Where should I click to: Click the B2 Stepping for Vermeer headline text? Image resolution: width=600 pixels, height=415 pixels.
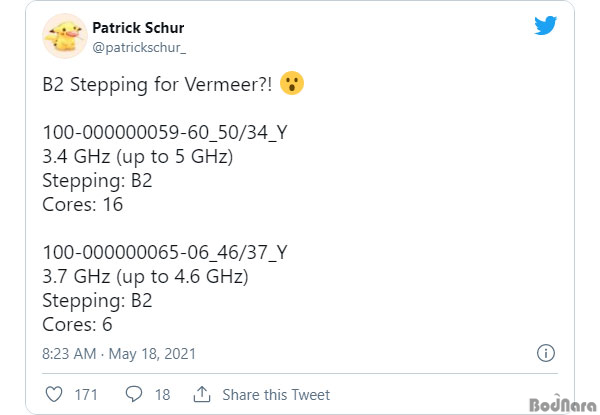click(157, 84)
